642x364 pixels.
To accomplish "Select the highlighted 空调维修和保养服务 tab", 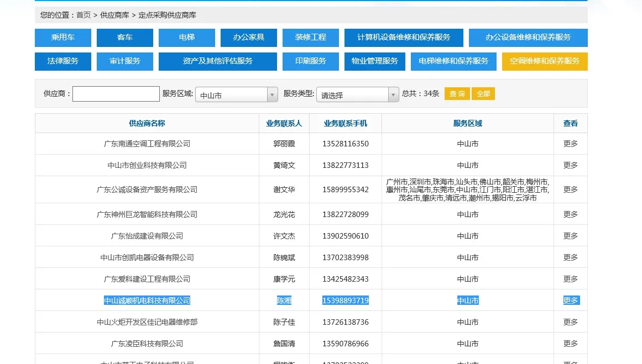I will [545, 61].
